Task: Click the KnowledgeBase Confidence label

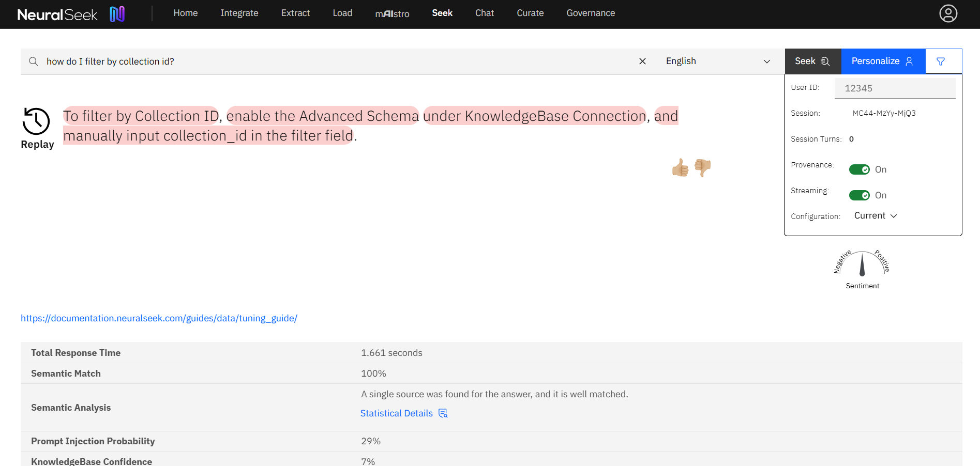Action: pos(92,461)
